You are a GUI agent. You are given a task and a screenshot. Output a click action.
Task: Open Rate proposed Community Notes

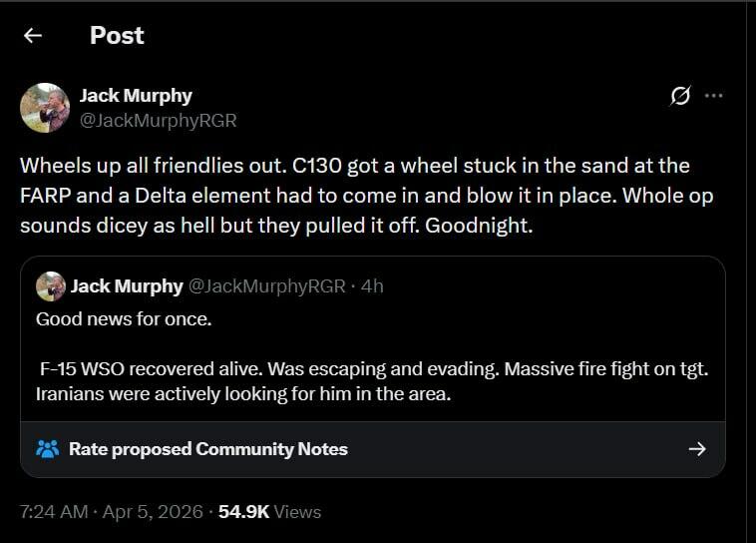[x=207, y=449]
